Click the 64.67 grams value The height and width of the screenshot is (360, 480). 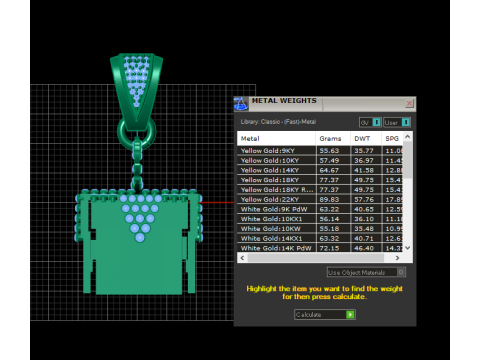coord(329,170)
